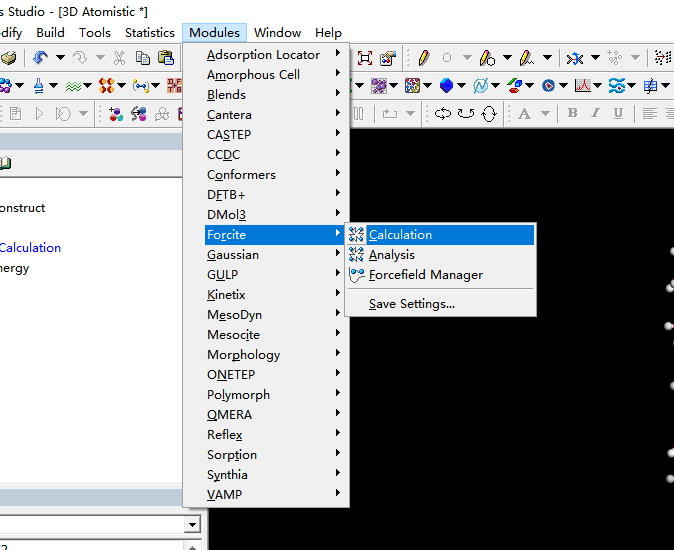Open the Adsorption Locator submenu
674x550 pixels.
click(x=274, y=55)
